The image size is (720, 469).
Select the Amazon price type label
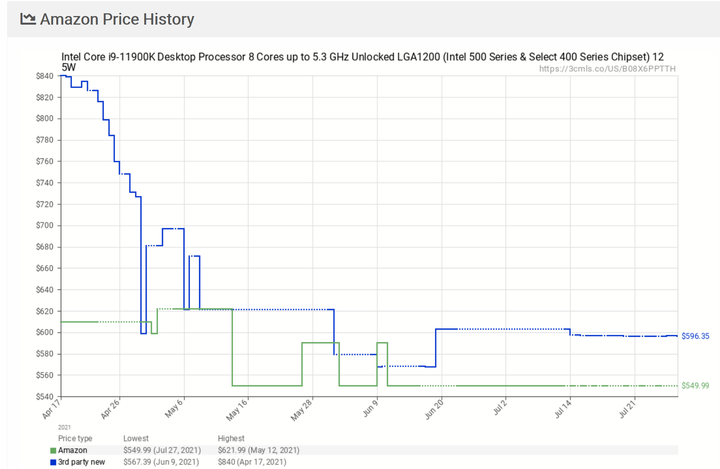[73, 450]
